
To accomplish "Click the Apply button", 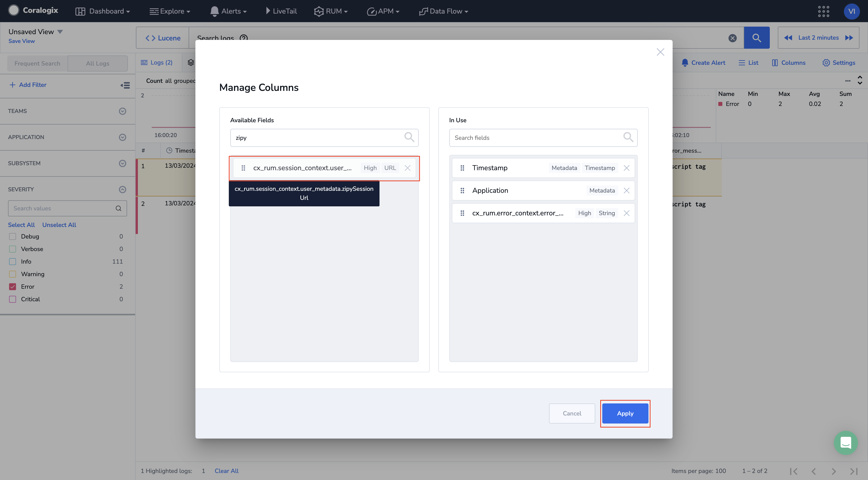I will [x=625, y=413].
